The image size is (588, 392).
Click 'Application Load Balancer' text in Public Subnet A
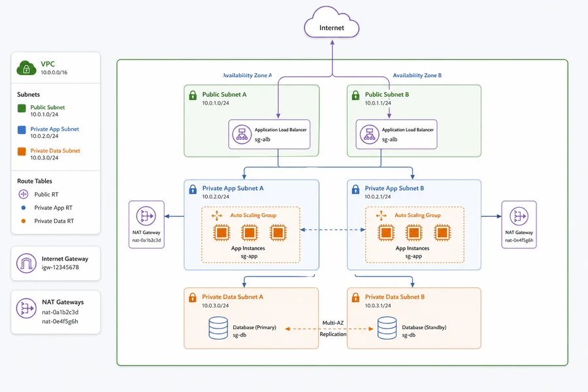[280, 130]
